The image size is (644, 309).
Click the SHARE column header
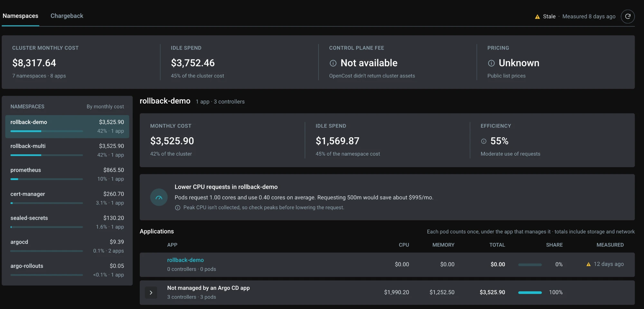(x=554, y=245)
